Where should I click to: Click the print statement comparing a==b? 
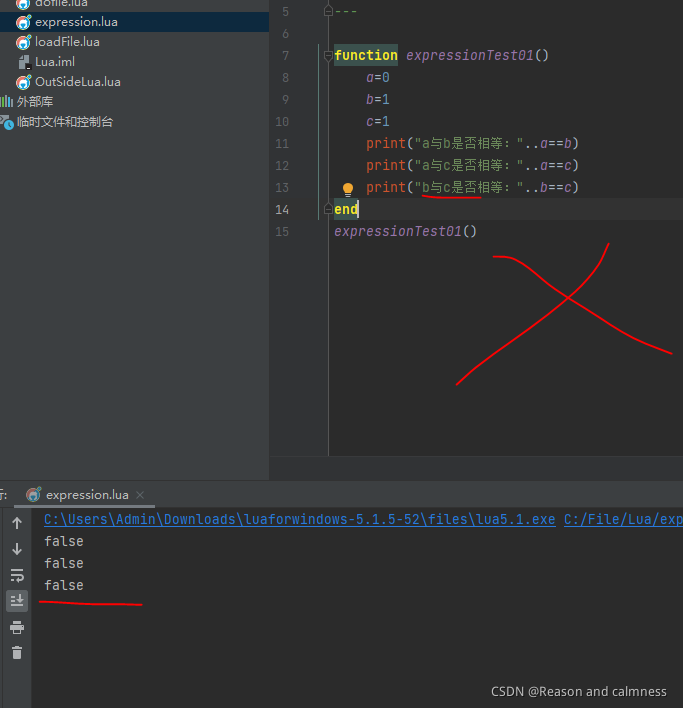[x=472, y=144]
